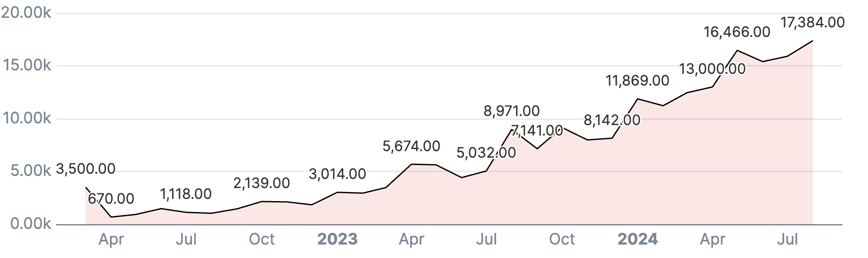Click the 15.00k y-axis label

click(x=27, y=66)
